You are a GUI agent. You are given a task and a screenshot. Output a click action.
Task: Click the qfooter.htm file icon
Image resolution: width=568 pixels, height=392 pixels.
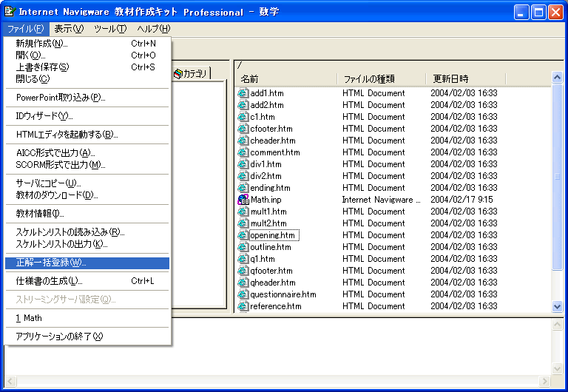click(x=243, y=271)
